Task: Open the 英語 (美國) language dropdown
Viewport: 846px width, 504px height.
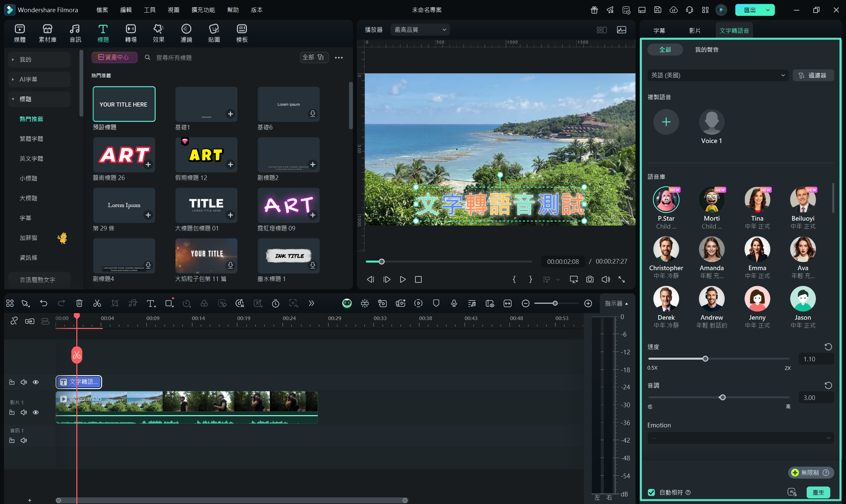Action: pos(717,75)
